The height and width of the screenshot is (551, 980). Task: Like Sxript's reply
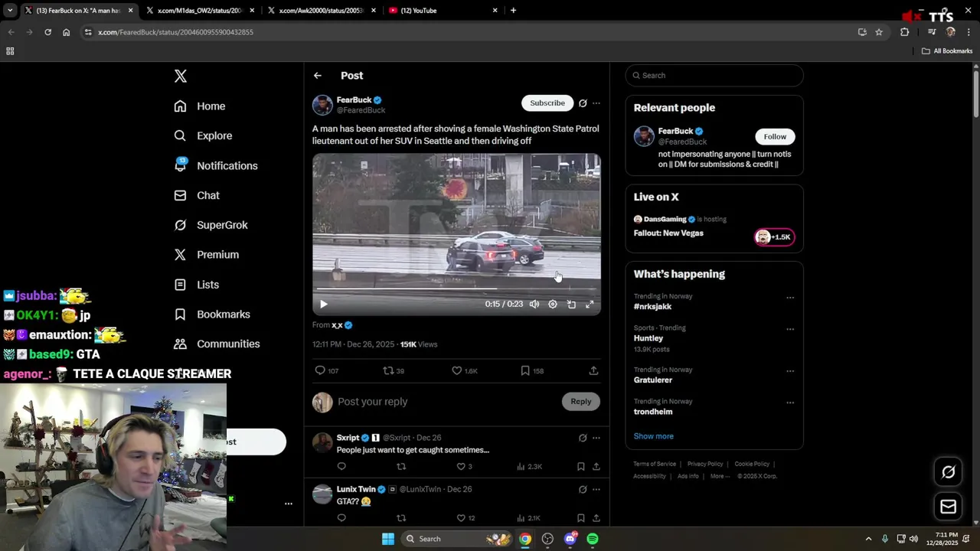click(465, 467)
